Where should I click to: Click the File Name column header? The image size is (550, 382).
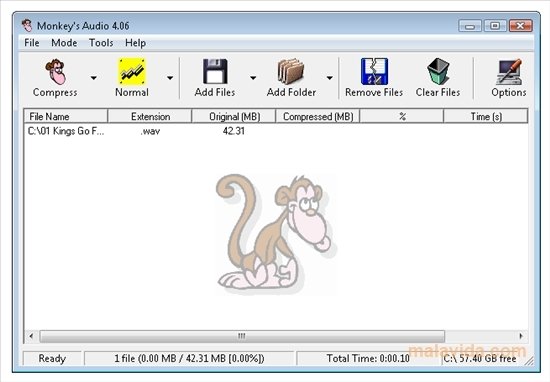tap(66, 116)
